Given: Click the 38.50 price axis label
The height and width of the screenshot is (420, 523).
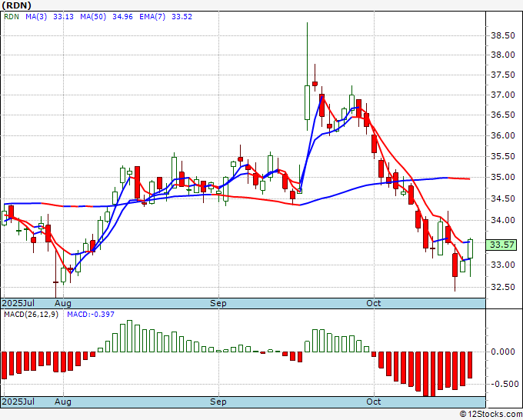Looking at the screenshot, I should click(x=503, y=35).
